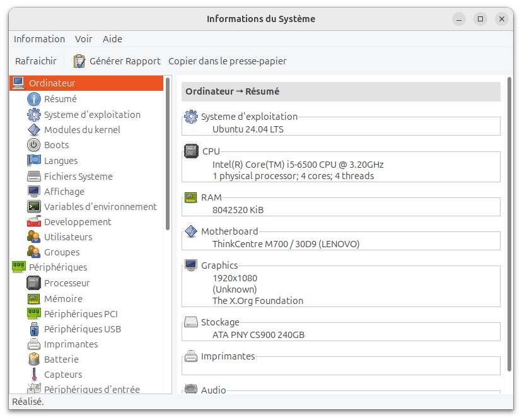Click the gear icon beside Systeme d'exploitation in the sidebar
Image resolution: width=522 pixels, height=420 pixels.
[x=33, y=115]
